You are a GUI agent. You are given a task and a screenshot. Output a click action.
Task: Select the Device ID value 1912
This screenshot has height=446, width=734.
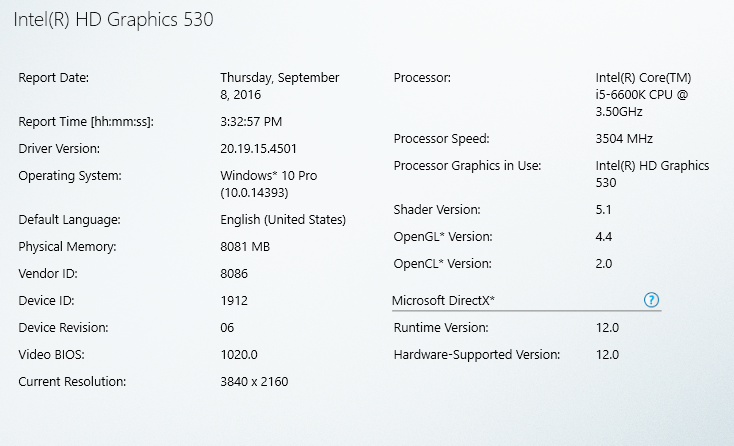234,300
